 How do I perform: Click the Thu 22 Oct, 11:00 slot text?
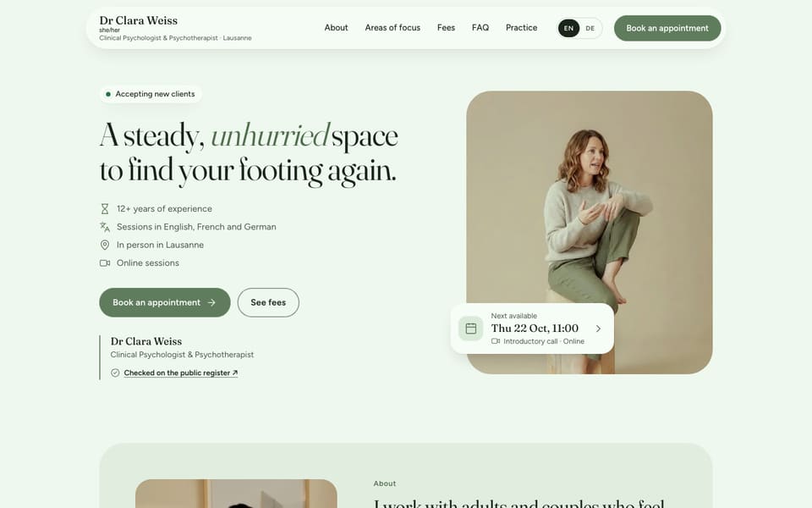(535, 329)
